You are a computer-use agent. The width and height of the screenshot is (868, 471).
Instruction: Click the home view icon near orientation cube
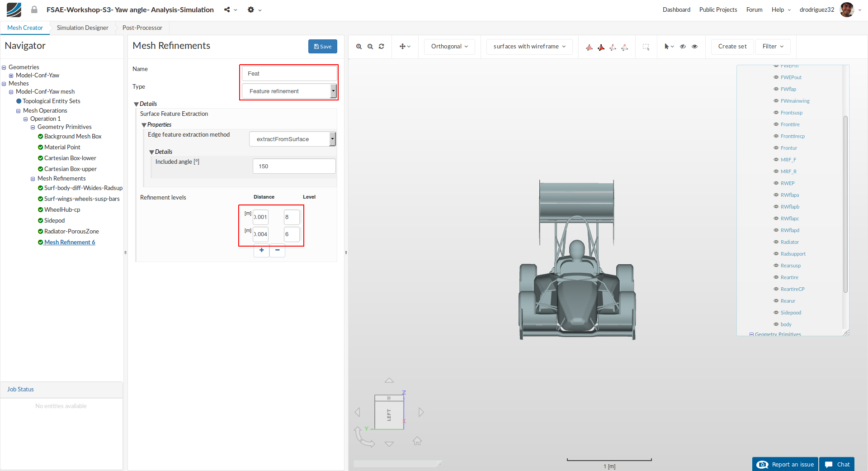coord(417,441)
